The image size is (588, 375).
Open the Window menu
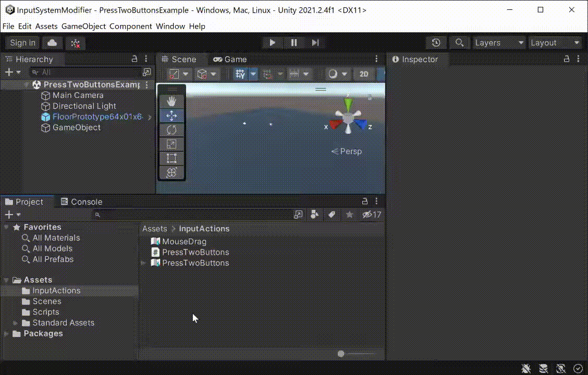point(170,26)
